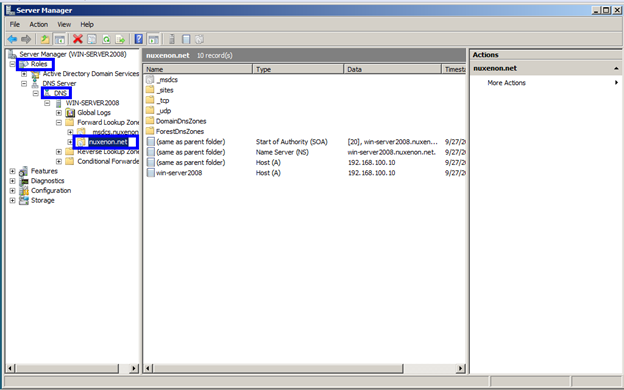Click the Export List toolbar icon
The width and height of the screenshot is (624, 390).
click(x=120, y=39)
